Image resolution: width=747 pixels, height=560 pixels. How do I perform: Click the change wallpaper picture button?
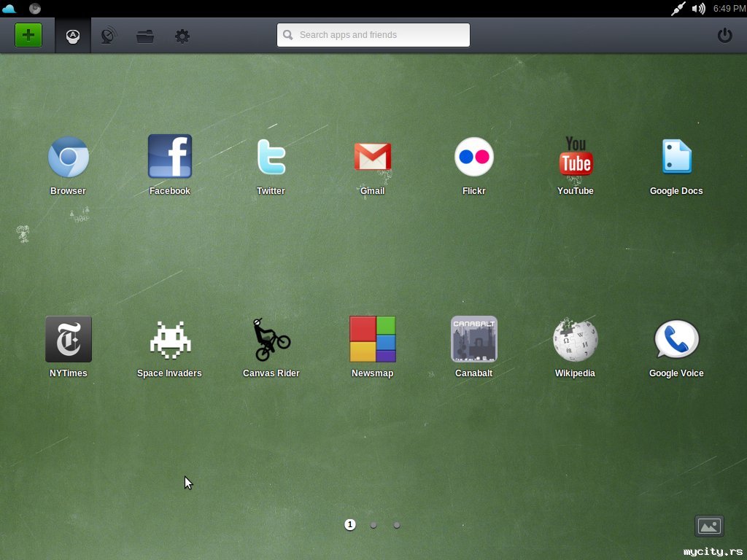(709, 526)
